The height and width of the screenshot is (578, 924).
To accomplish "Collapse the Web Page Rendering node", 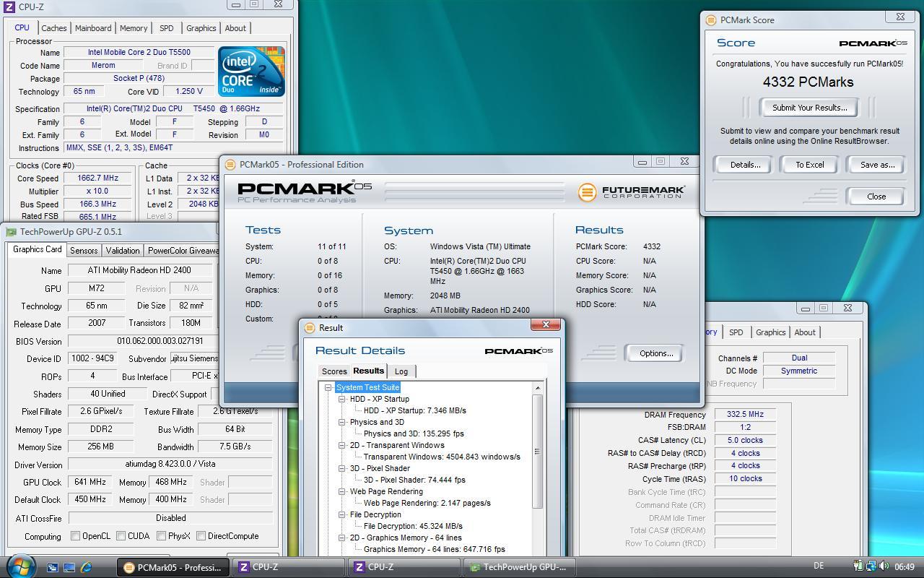I will 342,491.
